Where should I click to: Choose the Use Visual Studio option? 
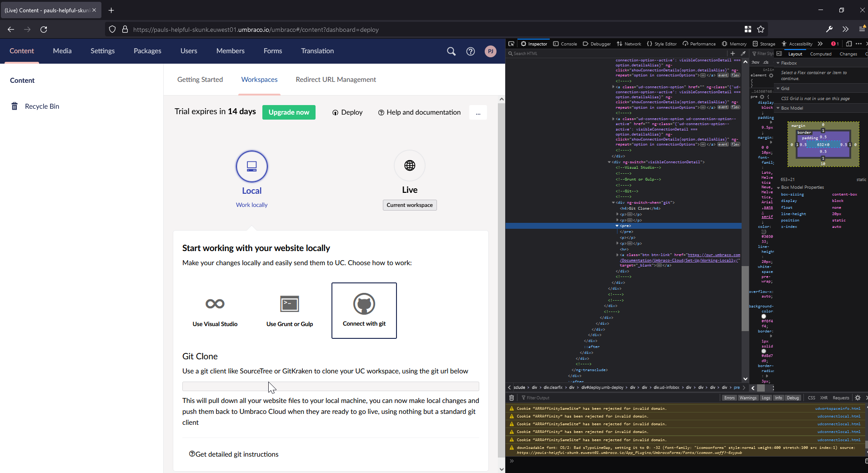tap(215, 311)
